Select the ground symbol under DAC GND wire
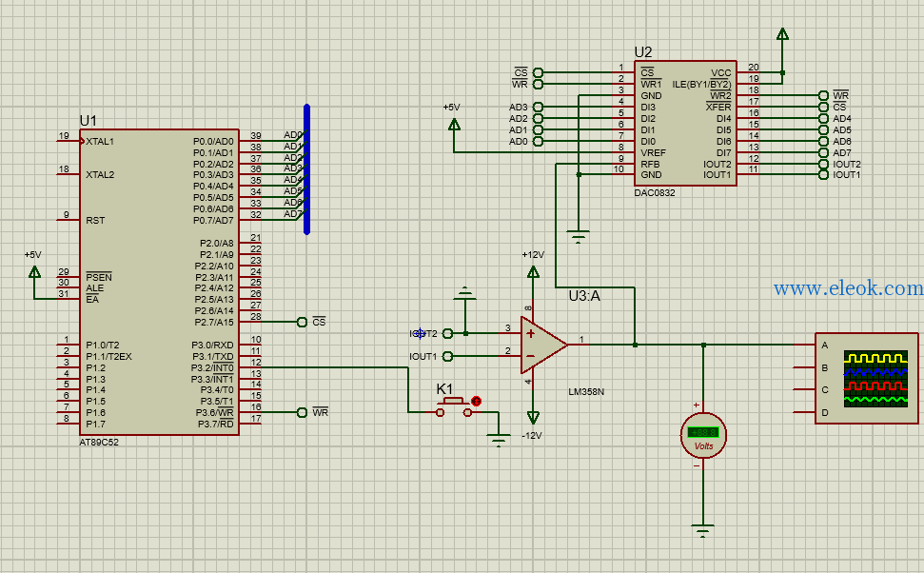This screenshot has height=573, width=924. [578, 236]
